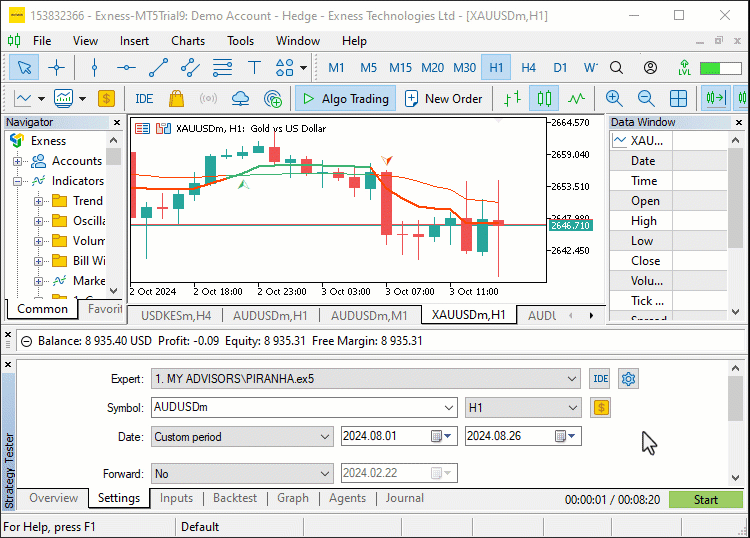The height and width of the screenshot is (538, 750).
Task: Open calendar for end date 2024.08.26
Action: pyautogui.click(x=567, y=436)
